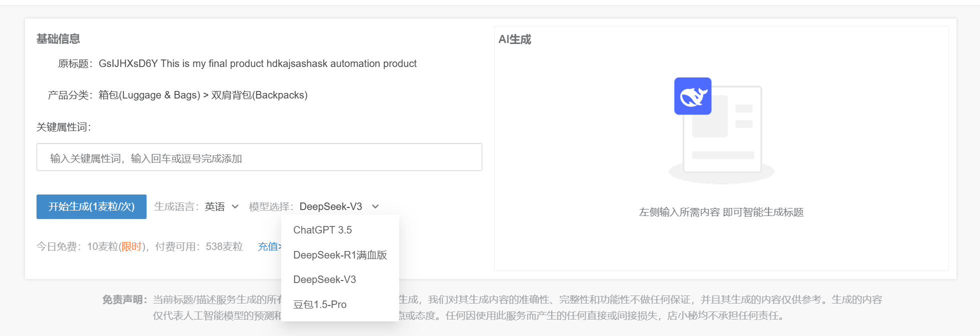Click the 限时 highlighted text

tap(131, 246)
